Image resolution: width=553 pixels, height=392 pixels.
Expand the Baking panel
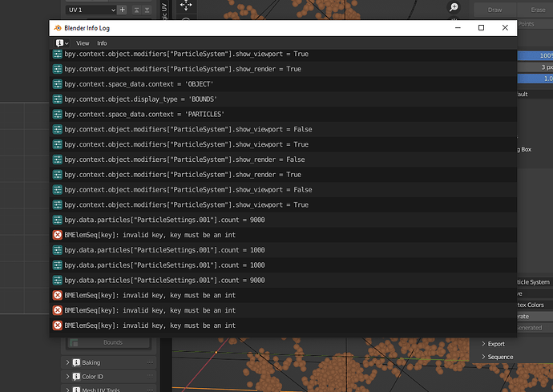coord(67,362)
